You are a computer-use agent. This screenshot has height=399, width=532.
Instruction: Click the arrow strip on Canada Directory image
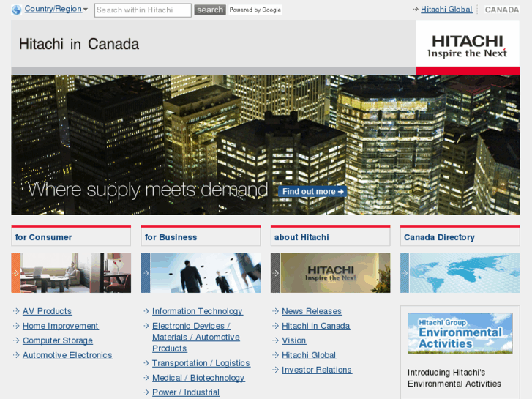(x=405, y=272)
